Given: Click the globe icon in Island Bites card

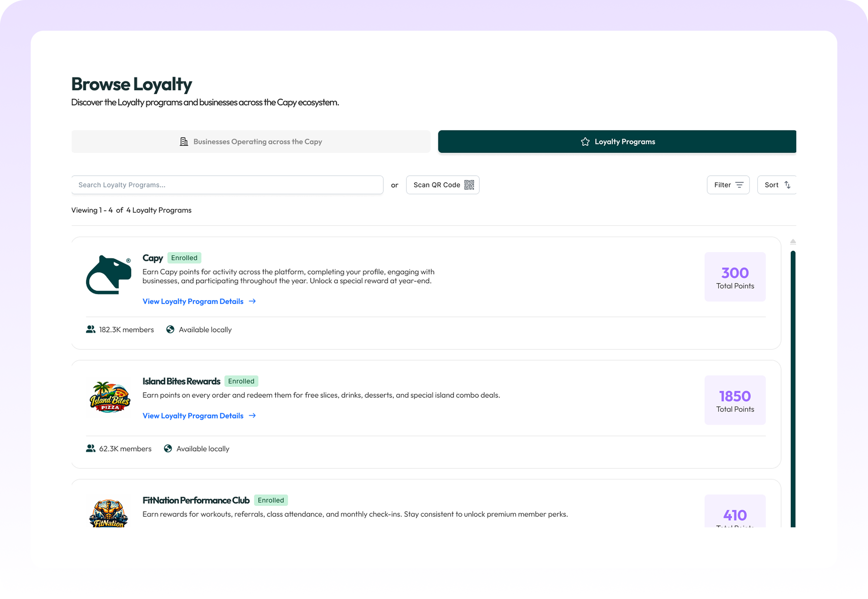Looking at the screenshot, I should tap(168, 449).
